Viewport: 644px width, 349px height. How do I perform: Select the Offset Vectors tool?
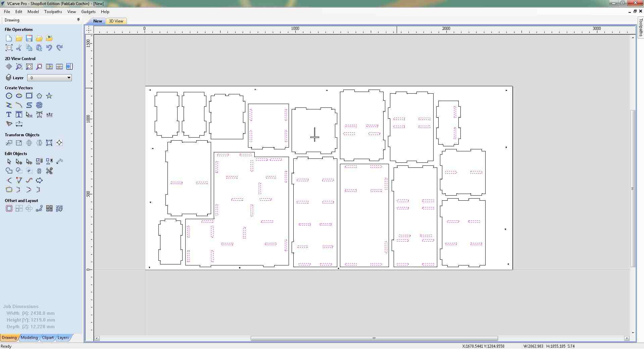(x=9, y=208)
